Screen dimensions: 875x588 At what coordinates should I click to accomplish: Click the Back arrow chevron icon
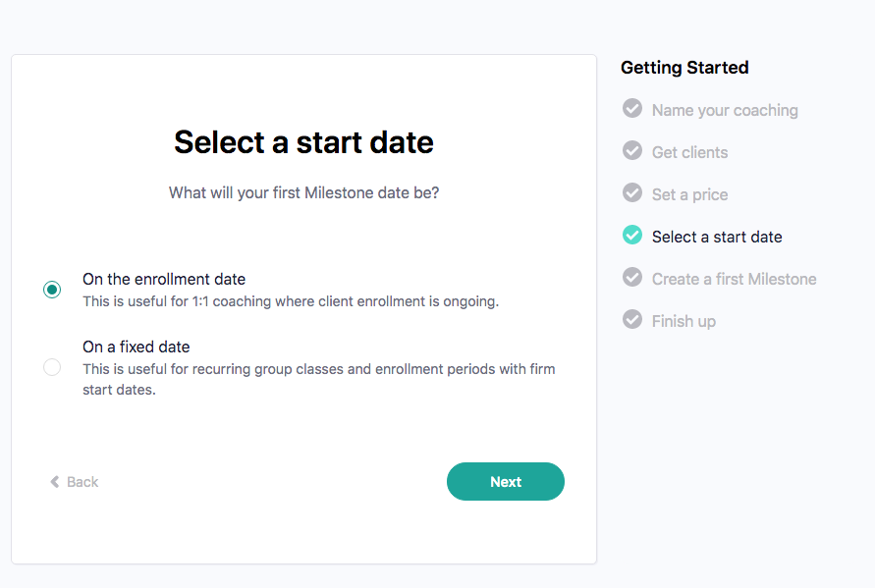click(x=55, y=482)
